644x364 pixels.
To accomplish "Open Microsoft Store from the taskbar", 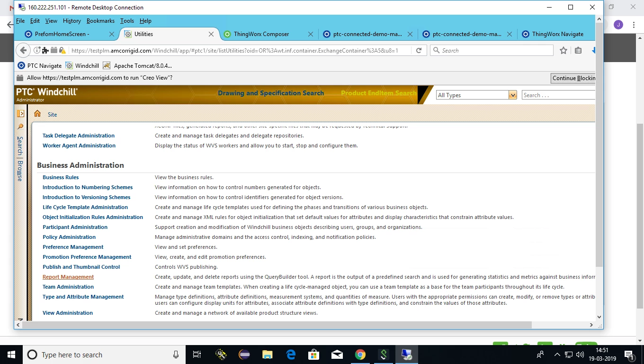I will click(314, 355).
